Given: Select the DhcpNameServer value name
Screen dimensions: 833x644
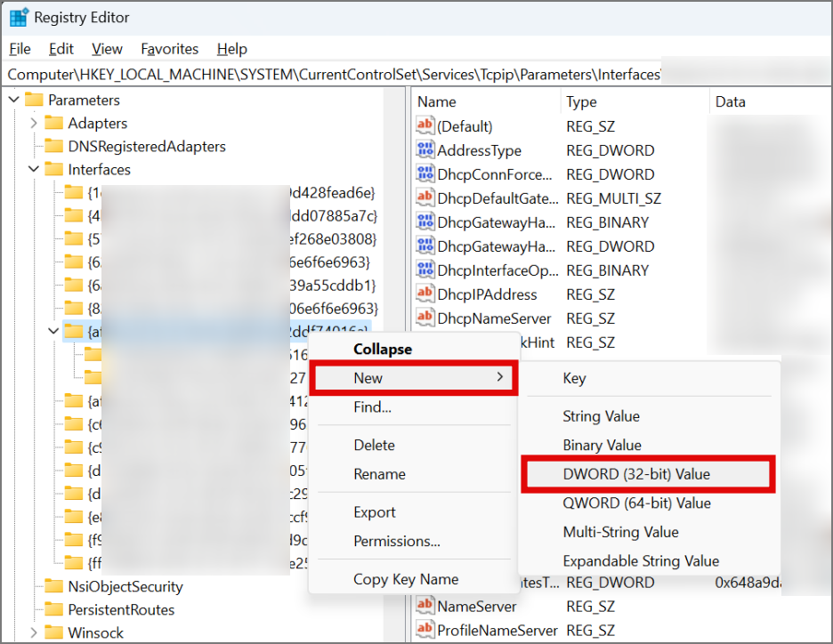Looking at the screenshot, I should 494,318.
